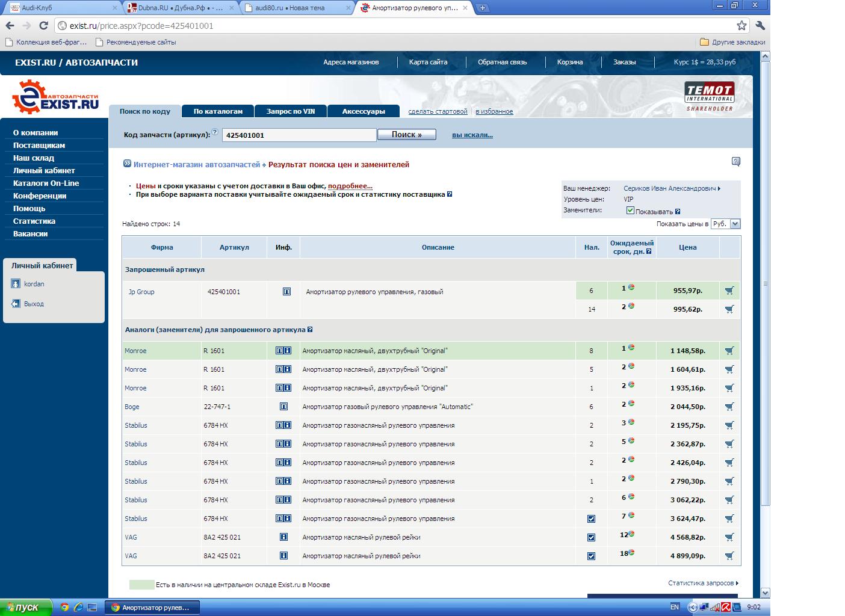This screenshot has width=845, height=616.
Task: Click the part code search field
Action: coord(299,135)
